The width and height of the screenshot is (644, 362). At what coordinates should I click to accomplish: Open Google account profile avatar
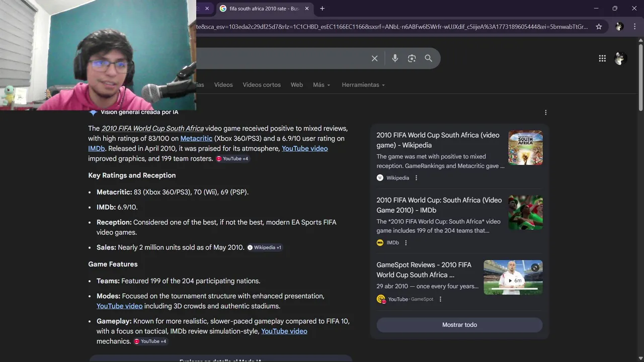pyautogui.click(x=620, y=58)
